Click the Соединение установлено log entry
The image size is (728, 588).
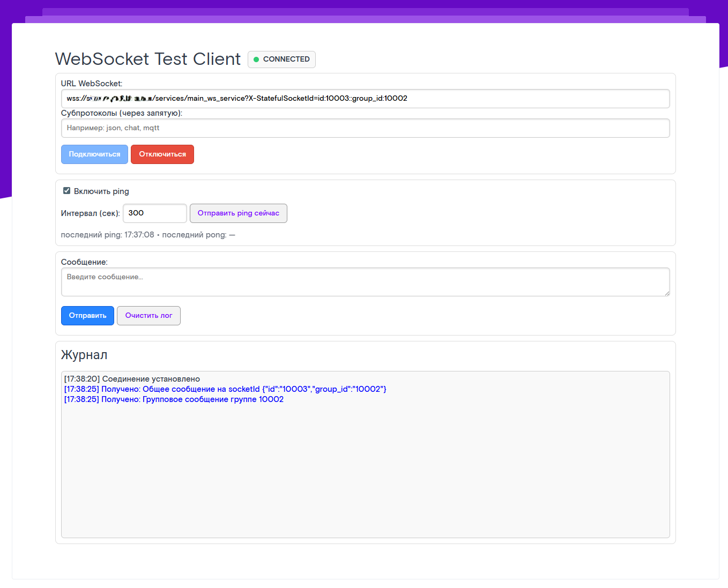coord(132,379)
